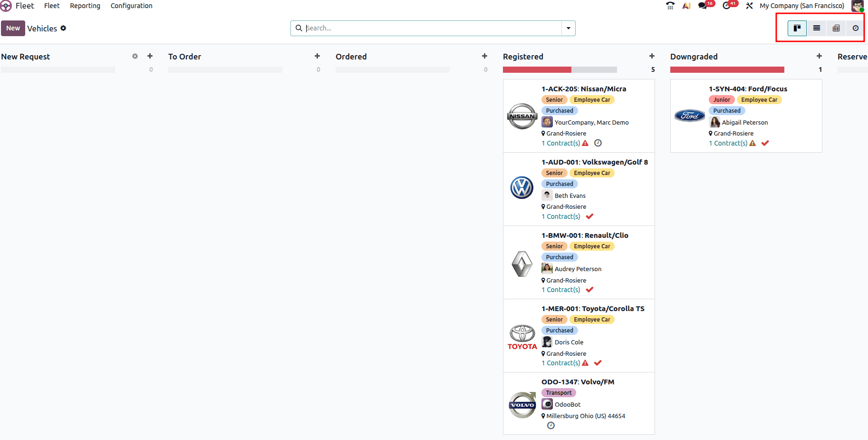Switch to Kanban view
Viewport: 868px width, 440px height.
797,28
